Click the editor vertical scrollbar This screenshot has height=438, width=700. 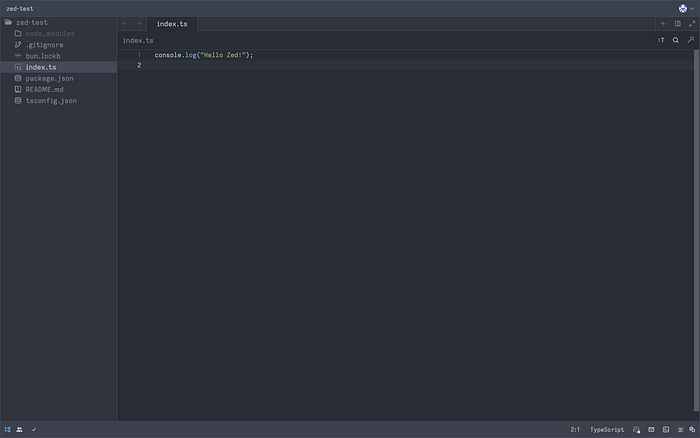pyautogui.click(x=696, y=230)
